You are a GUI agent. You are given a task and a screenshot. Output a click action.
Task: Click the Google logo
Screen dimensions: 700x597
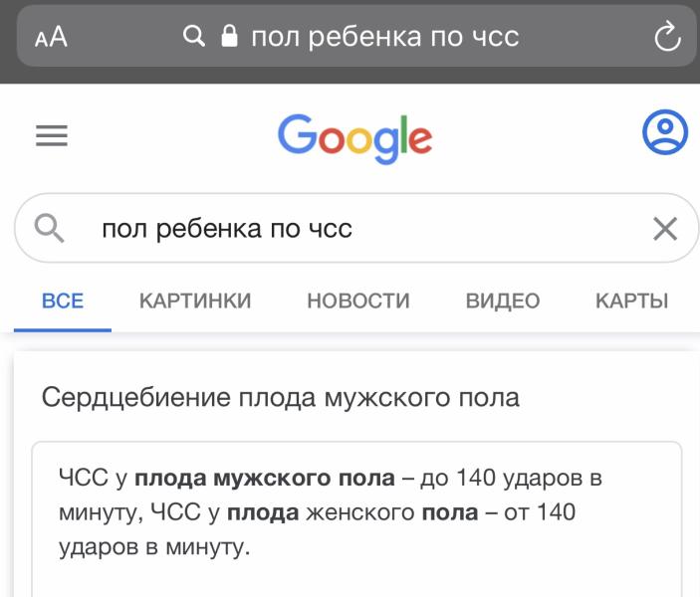pos(354,137)
